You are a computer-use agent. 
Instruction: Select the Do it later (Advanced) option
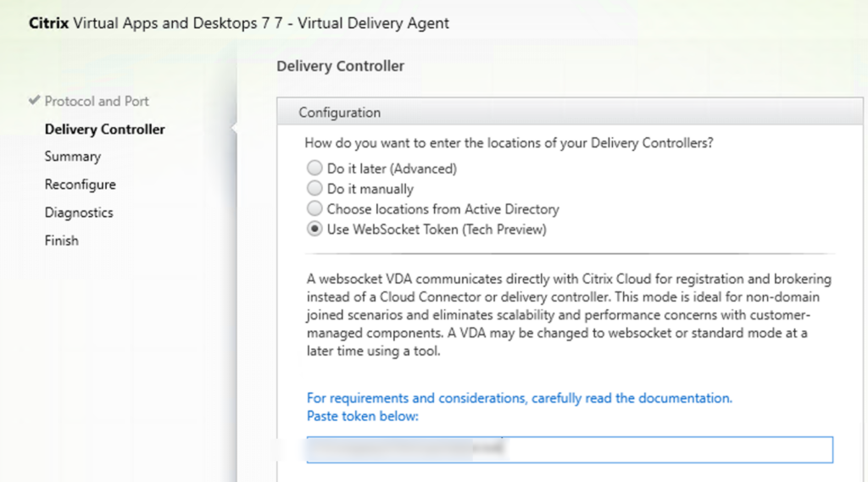pos(315,169)
